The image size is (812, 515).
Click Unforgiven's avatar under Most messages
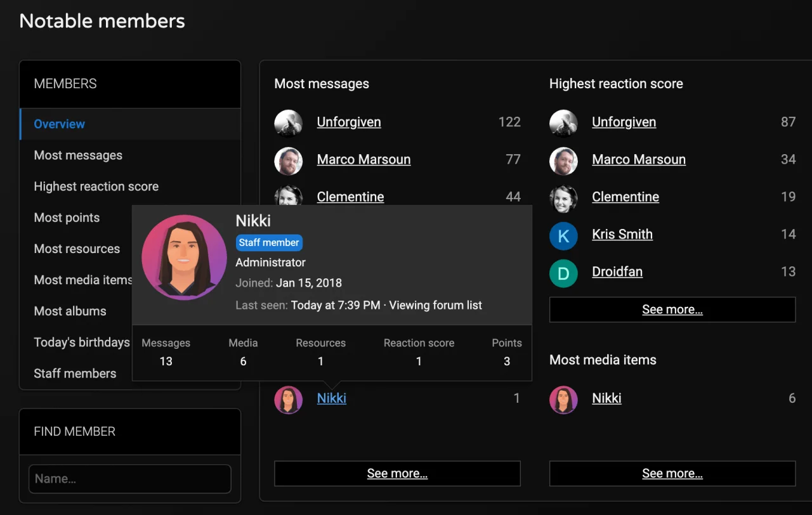[288, 122]
